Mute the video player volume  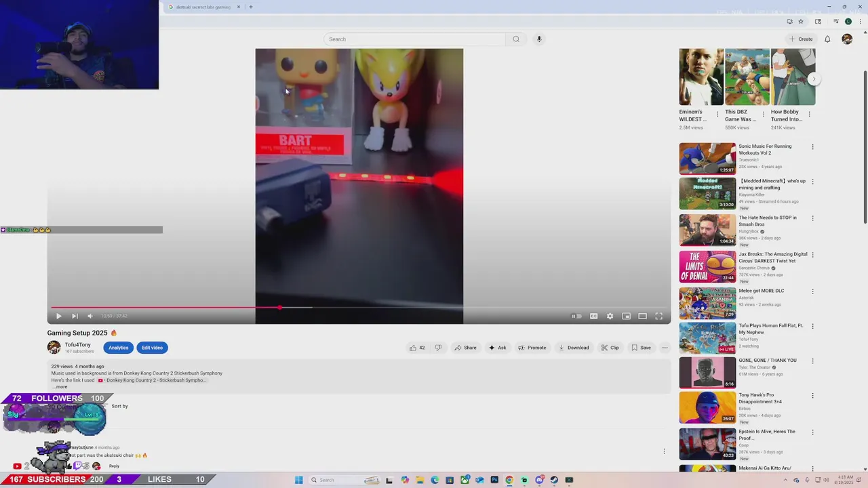(90, 316)
